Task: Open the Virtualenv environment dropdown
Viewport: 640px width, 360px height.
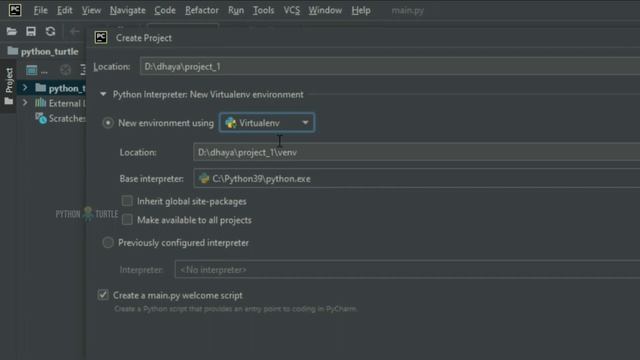Action: [x=267, y=122]
